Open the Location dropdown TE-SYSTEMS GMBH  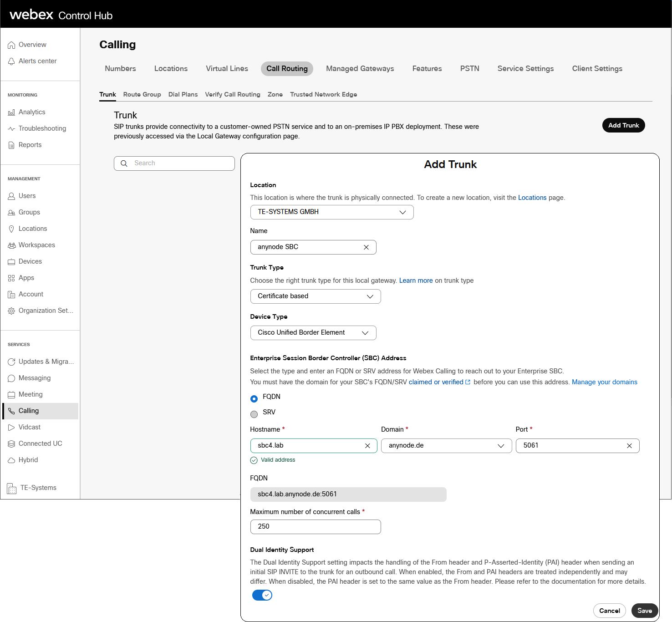point(332,212)
